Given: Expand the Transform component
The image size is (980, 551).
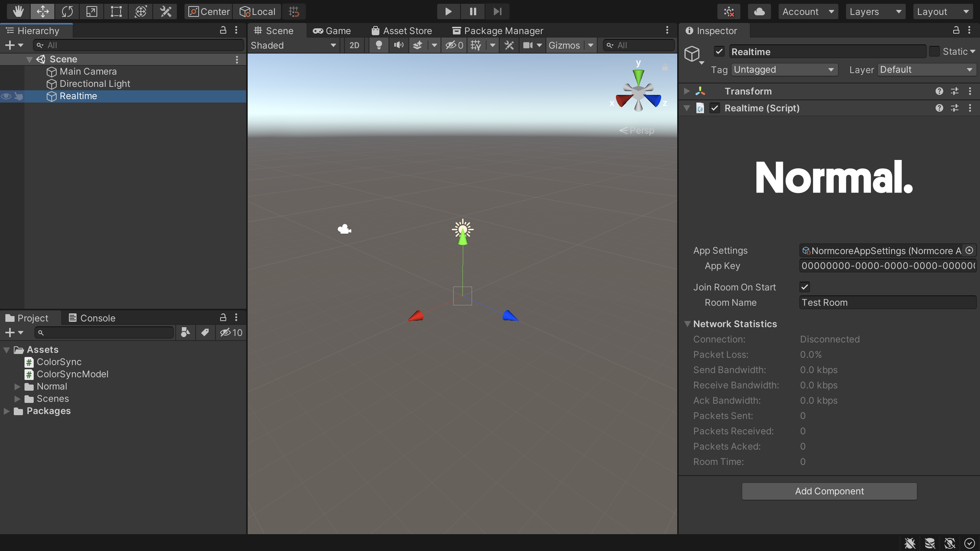Looking at the screenshot, I should 687,91.
